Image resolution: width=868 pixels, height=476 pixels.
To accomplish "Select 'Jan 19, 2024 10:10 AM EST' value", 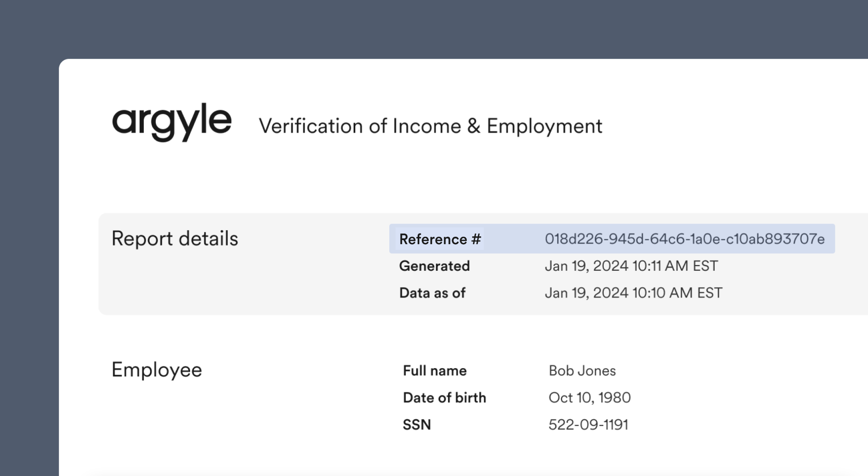I will 634,293.
